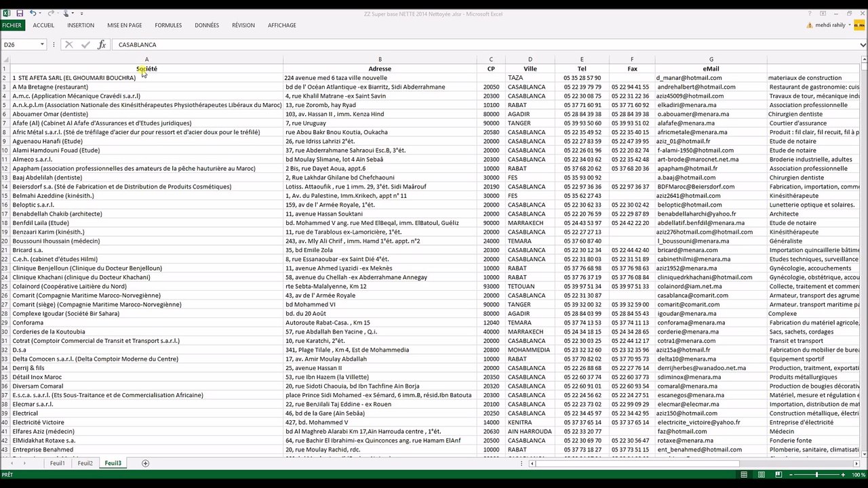Click the zoom level slider handle
Image resolution: width=868 pixels, height=488 pixels.
[x=816, y=474]
